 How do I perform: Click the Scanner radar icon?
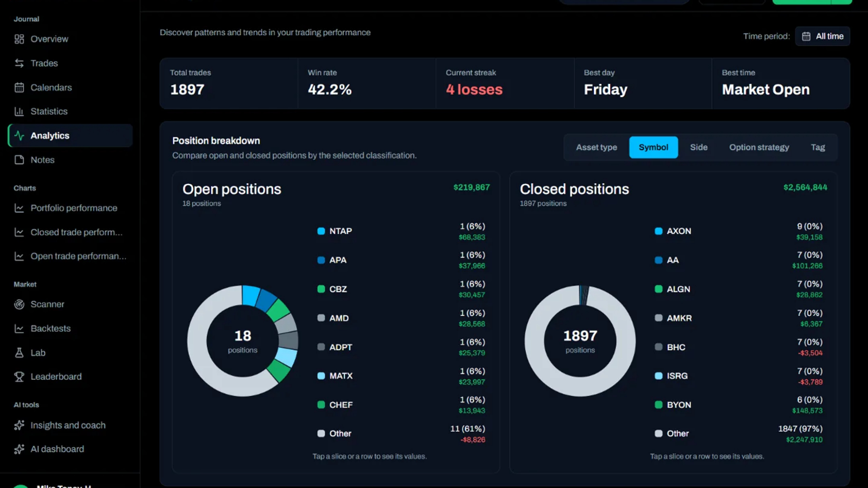click(19, 304)
